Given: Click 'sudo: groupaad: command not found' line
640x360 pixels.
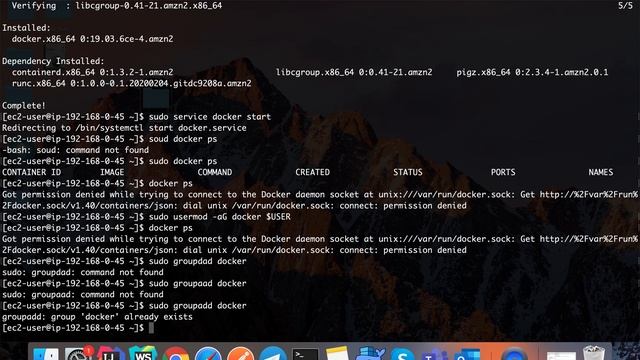Looking at the screenshot, I should (82, 294).
